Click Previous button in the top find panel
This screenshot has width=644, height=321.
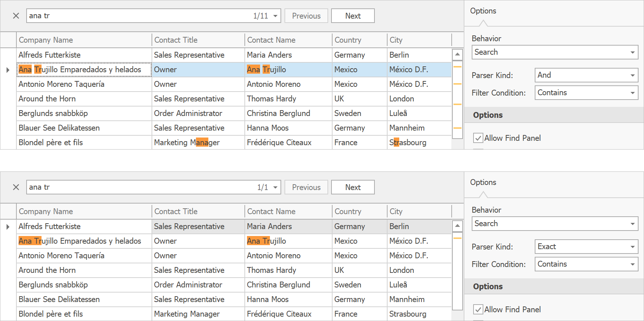coord(306,16)
